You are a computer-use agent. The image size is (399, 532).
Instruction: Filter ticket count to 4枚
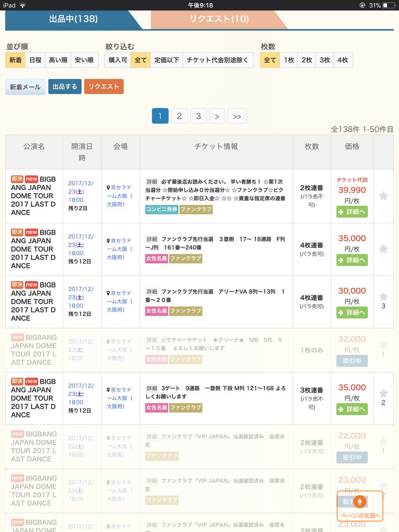[x=343, y=60]
